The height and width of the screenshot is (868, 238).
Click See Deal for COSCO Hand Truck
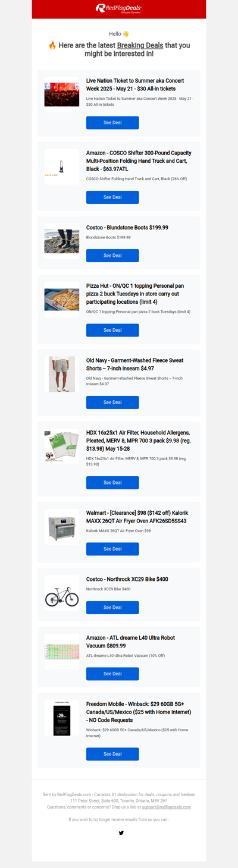click(x=112, y=197)
